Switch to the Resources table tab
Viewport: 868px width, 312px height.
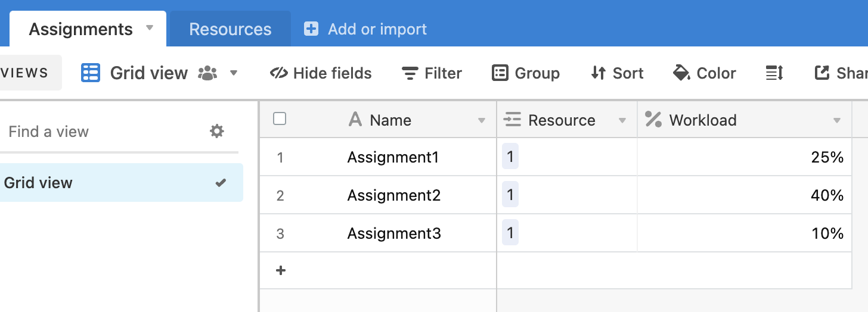(230, 29)
